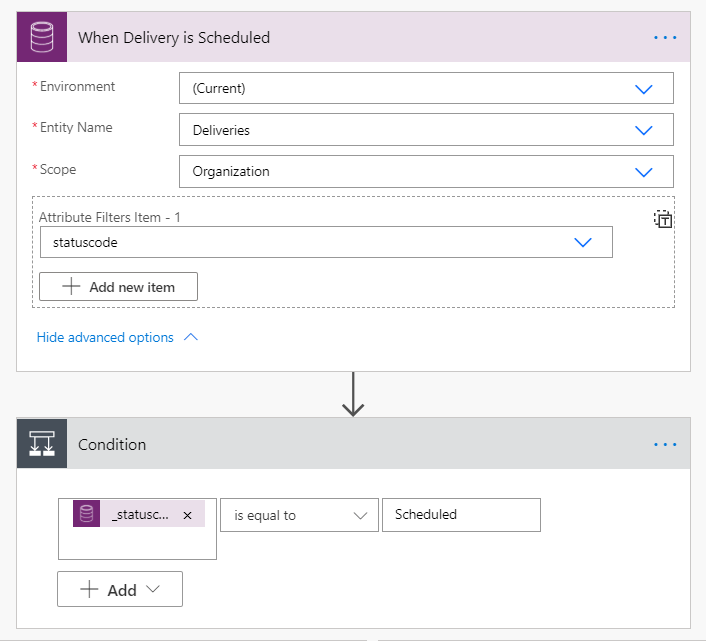The image size is (706, 641).
Task: Click the database icon inside the statuscode token
Action: point(87,514)
